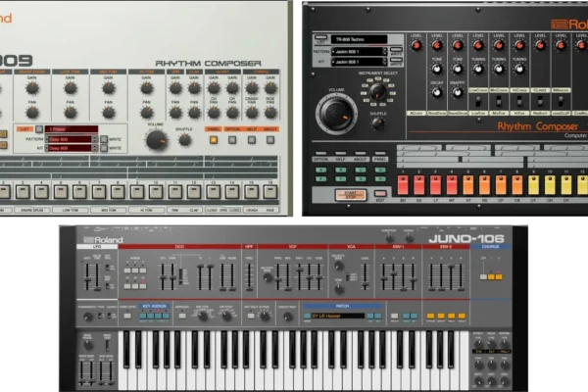
Task: Toggle TR-808 red step 1 (BD)
Action: pyautogui.click(x=403, y=185)
